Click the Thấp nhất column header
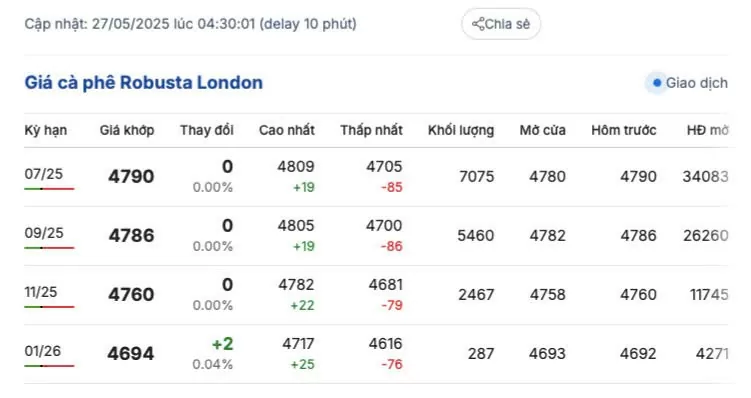Screen dimensions: 751x398 click(x=372, y=130)
